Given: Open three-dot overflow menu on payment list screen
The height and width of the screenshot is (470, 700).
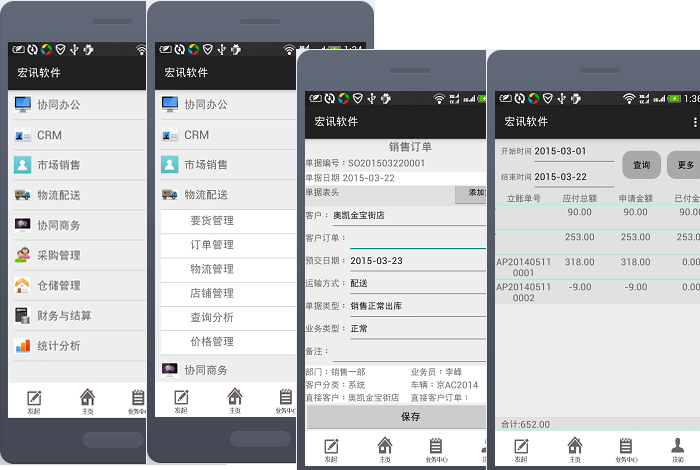Looking at the screenshot, I should [x=695, y=122].
